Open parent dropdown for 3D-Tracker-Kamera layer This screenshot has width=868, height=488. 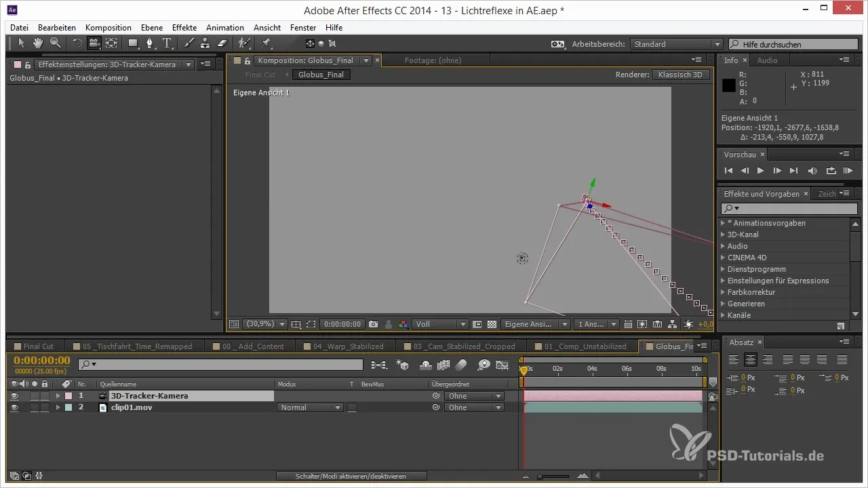(x=475, y=396)
